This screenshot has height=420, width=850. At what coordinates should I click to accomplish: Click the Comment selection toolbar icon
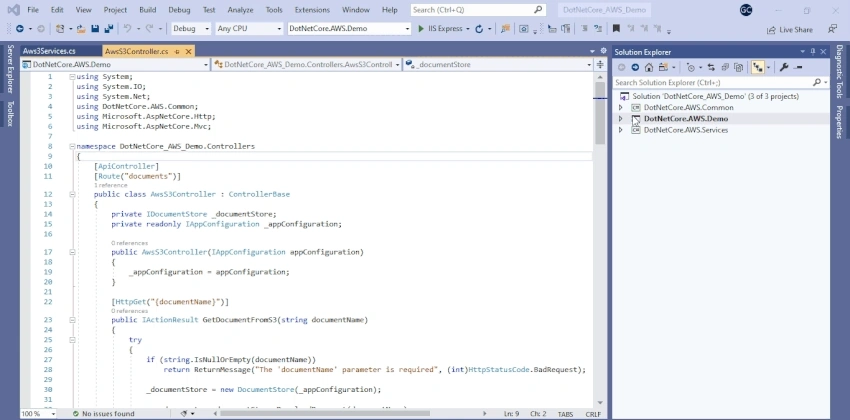pyautogui.click(x=584, y=29)
